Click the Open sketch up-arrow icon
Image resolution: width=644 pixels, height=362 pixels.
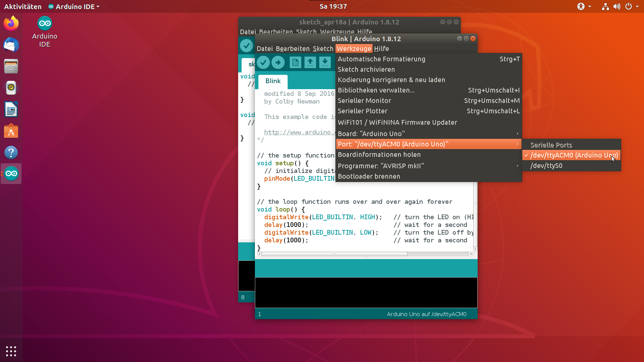point(310,62)
